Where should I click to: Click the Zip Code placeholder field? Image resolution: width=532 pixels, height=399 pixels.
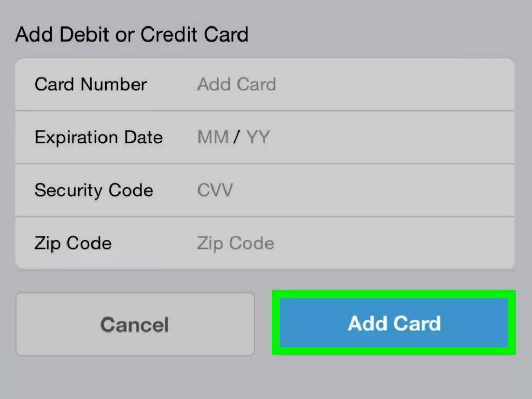[235, 243]
